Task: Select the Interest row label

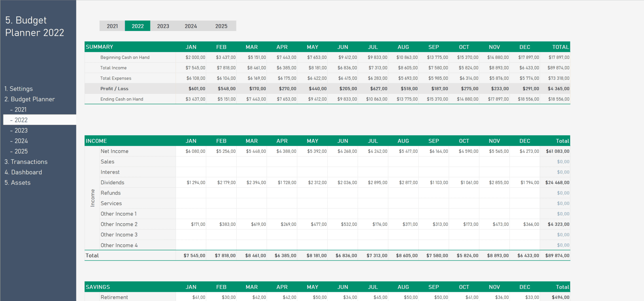Action: point(110,172)
